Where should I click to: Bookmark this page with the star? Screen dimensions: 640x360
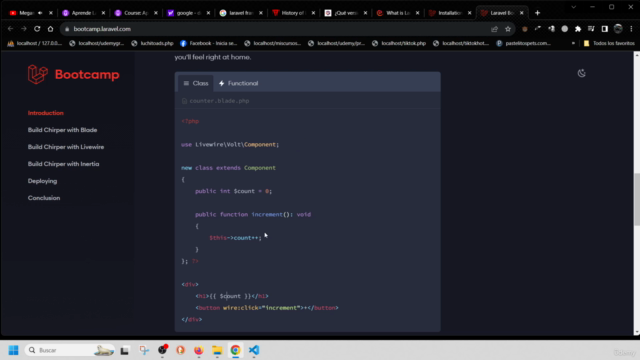pos(508,29)
